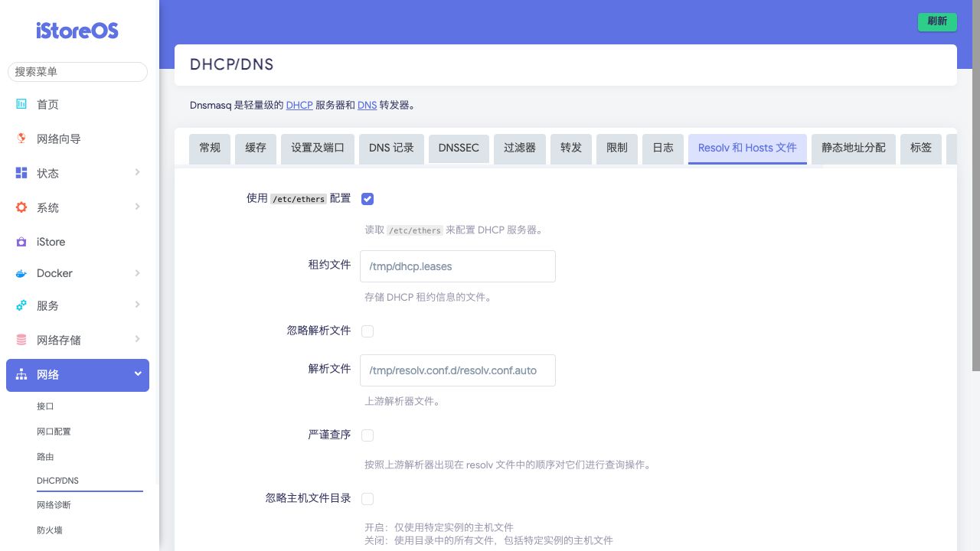980x551 pixels.
Task: Follow the DHCP link in description
Action: (x=299, y=105)
